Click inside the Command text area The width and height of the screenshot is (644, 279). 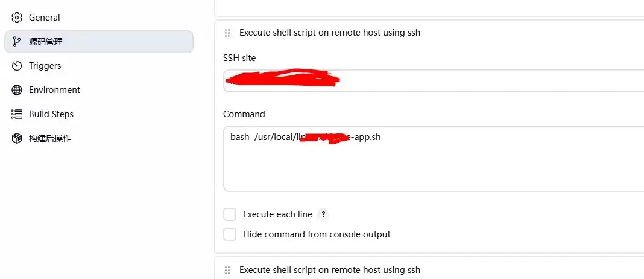pos(434,159)
